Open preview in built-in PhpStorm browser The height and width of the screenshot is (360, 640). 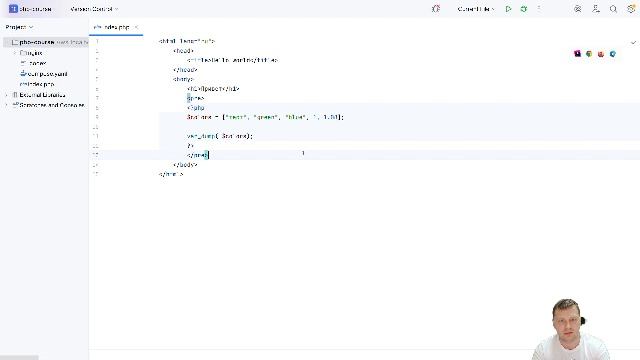(x=577, y=53)
